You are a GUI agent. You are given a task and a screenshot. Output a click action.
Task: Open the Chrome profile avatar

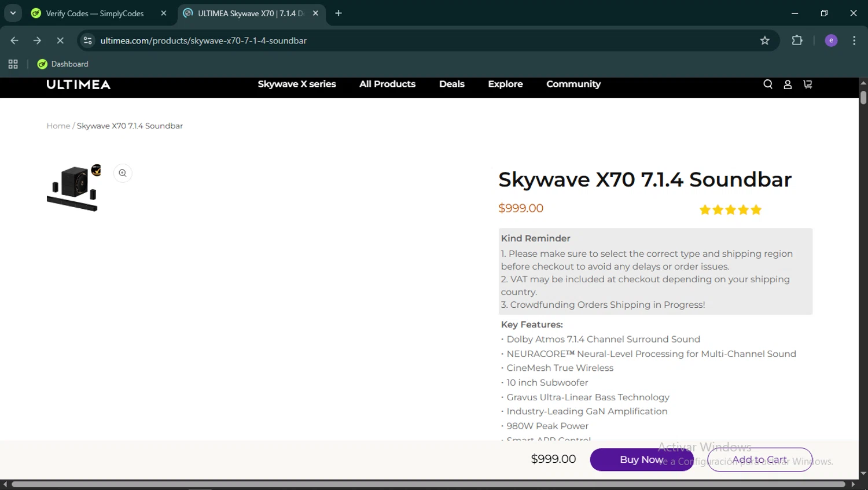831,40
